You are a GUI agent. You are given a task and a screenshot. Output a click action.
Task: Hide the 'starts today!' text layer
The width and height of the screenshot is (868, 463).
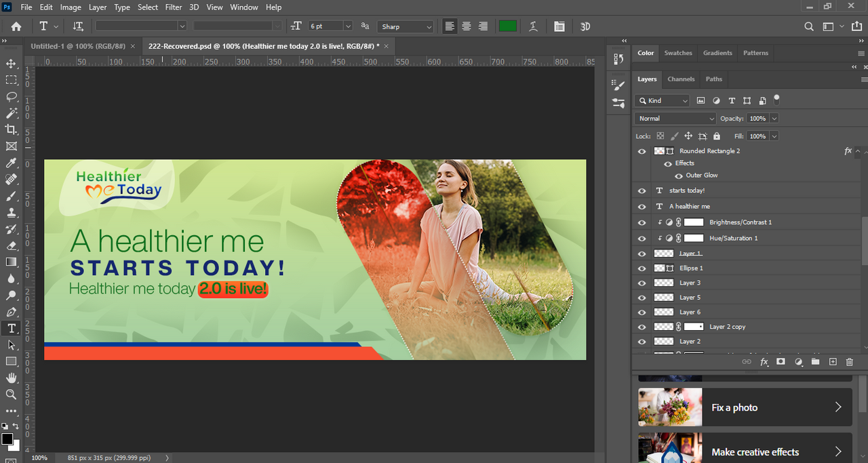click(642, 190)
